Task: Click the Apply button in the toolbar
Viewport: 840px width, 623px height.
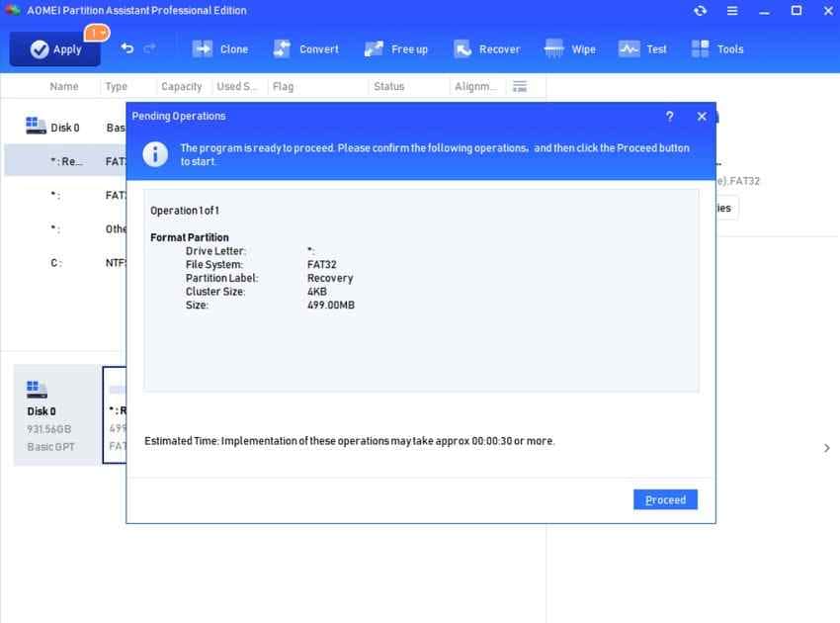Action: point(55,49)
